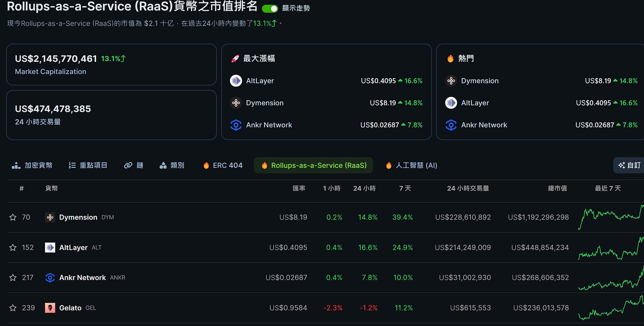Click Ankr Network icon in 最大漲幅 card
The width and height of the screenshot is (644, 326).
236,125
